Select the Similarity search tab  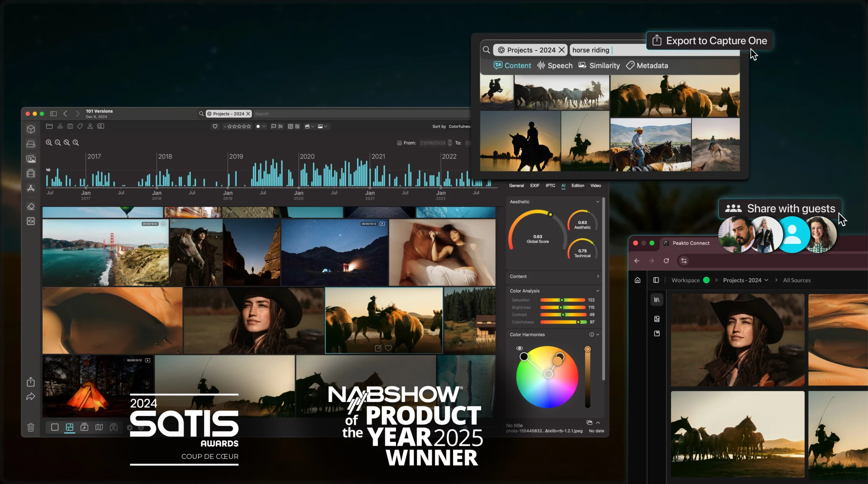pos(599,66)
